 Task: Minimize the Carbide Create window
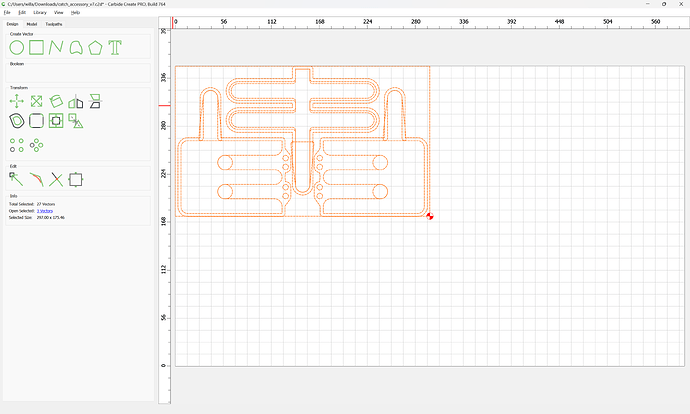(648, 4)
